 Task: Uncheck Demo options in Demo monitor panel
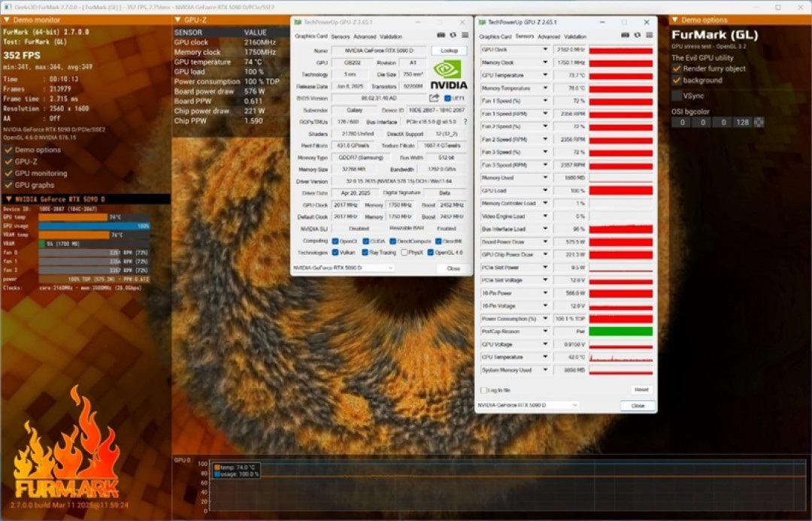click(x=9, y=150)
